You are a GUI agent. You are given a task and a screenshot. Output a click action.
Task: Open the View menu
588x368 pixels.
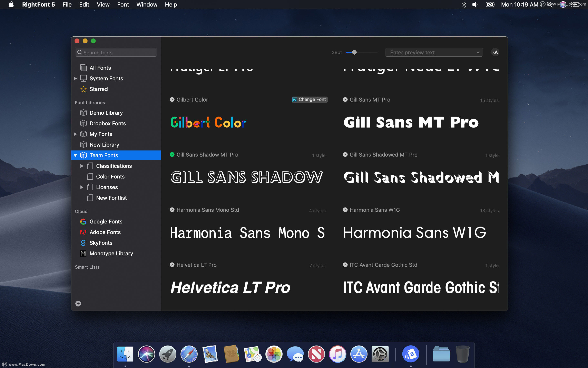click(103, 5)
